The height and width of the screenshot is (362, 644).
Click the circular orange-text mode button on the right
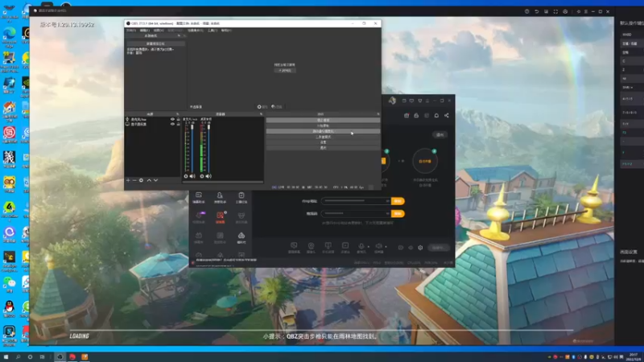[x=425, y=161]
